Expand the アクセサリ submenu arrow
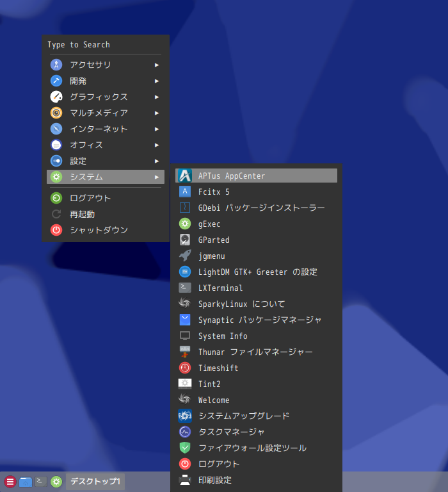The height and width of the screenshot is (492, 448). coord(157,65)
